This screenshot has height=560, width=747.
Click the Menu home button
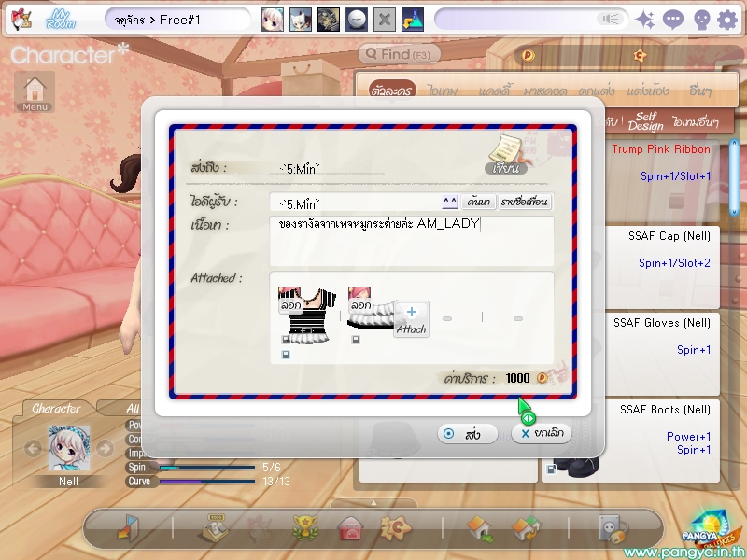tap(35, 91)
